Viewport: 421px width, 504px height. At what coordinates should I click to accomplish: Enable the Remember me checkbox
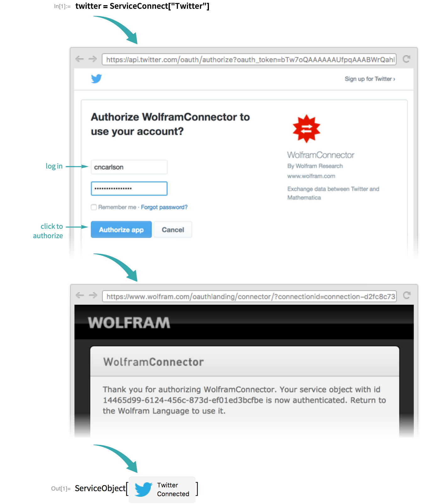coord(94,207)
